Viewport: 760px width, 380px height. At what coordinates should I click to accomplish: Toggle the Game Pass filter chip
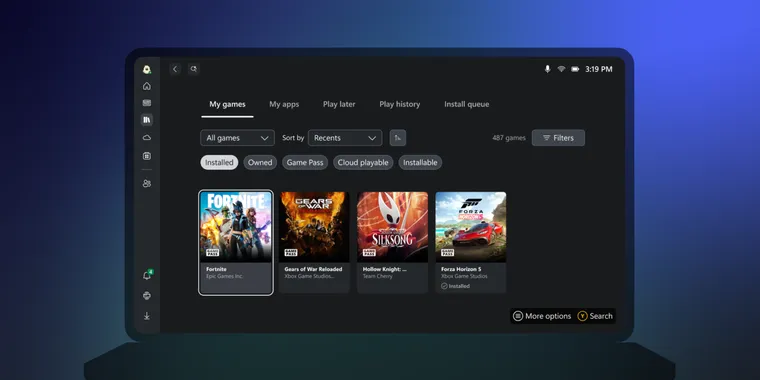(305, 162)
